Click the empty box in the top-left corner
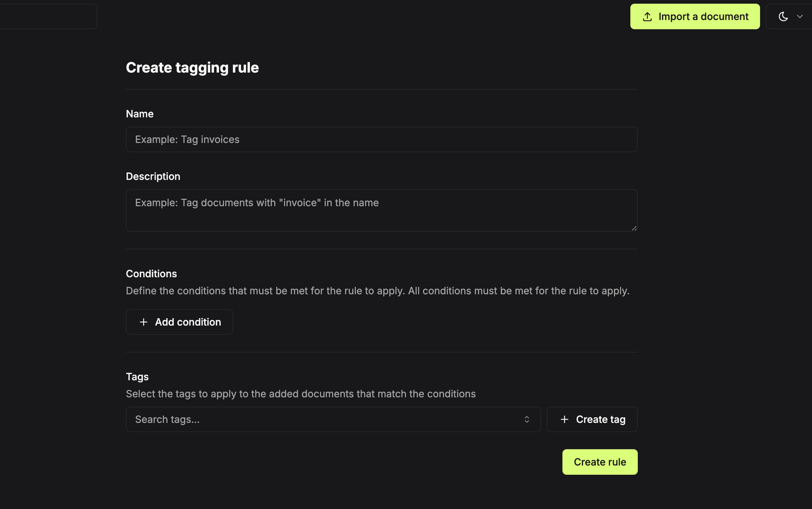This screenshot has height=509, width=812. [x=48, y=16]
